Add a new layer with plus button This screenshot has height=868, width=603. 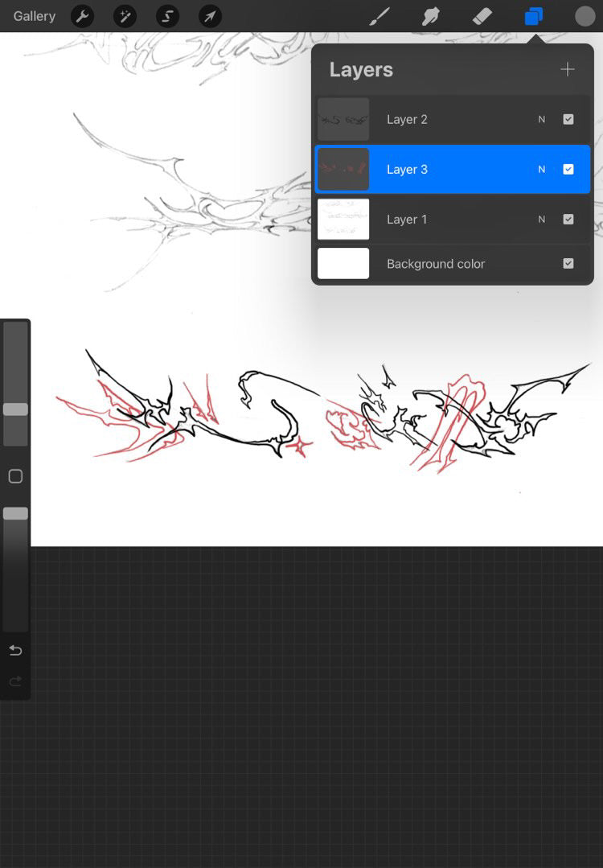pyautogui.click(x=568, y=69)
